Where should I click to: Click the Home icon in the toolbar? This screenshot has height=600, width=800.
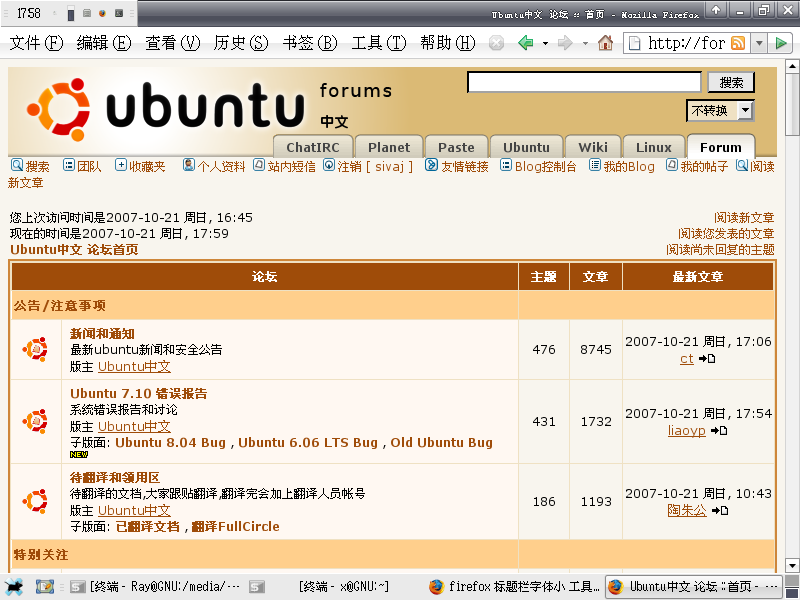click(605, 43)
